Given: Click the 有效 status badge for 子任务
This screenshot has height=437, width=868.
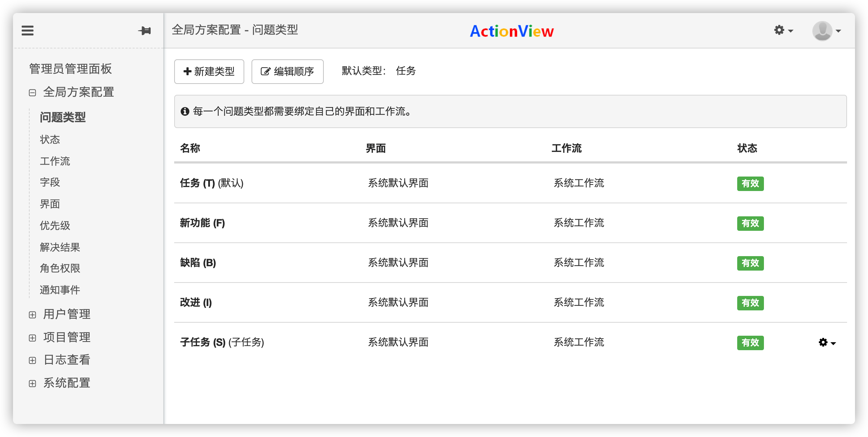Looking at the screenshot, I should coord(750,343).
